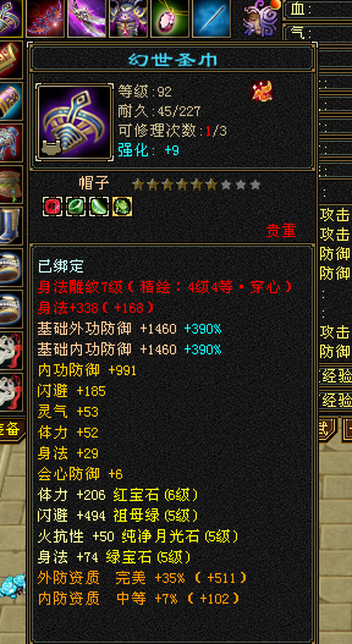The height and width of the screenshot is (644, 352).
Task: Open the purple armor equipment slot
Action: [128, 18]
